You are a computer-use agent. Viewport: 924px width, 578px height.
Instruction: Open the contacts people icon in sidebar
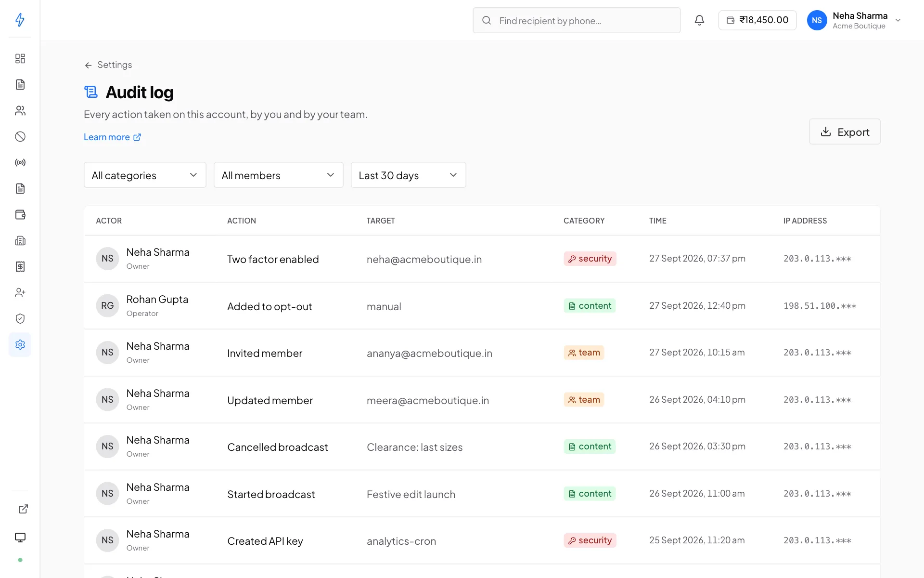point(20,111)
